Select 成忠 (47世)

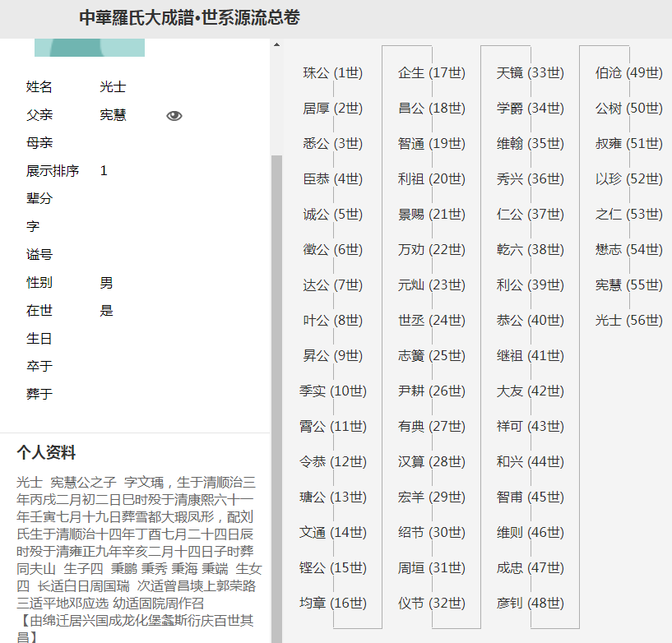[531, 568]
